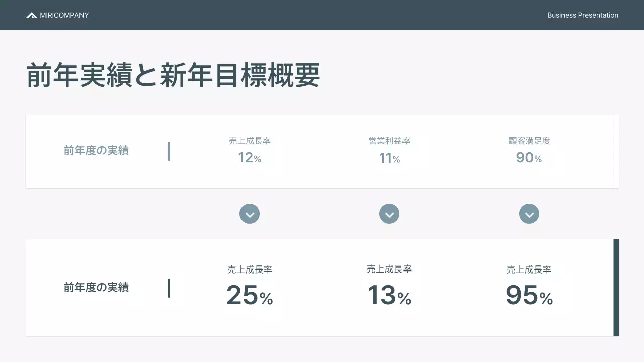Screen dimensions: 644x362
Task: Select the 90% value
Action: coord(529,158)
